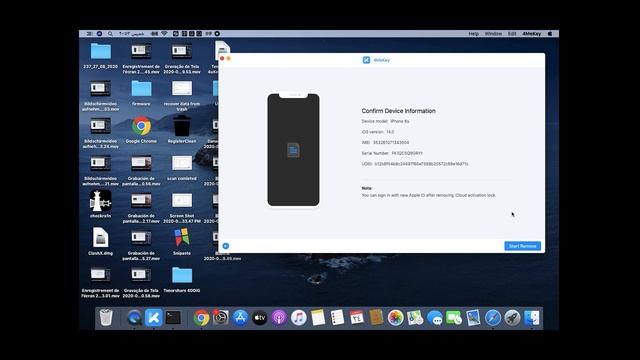Image resolution: width=640 pixels, height=360 pixels.
Task: Open Terminal from the Dock
Action: click(x=173, y=318)
